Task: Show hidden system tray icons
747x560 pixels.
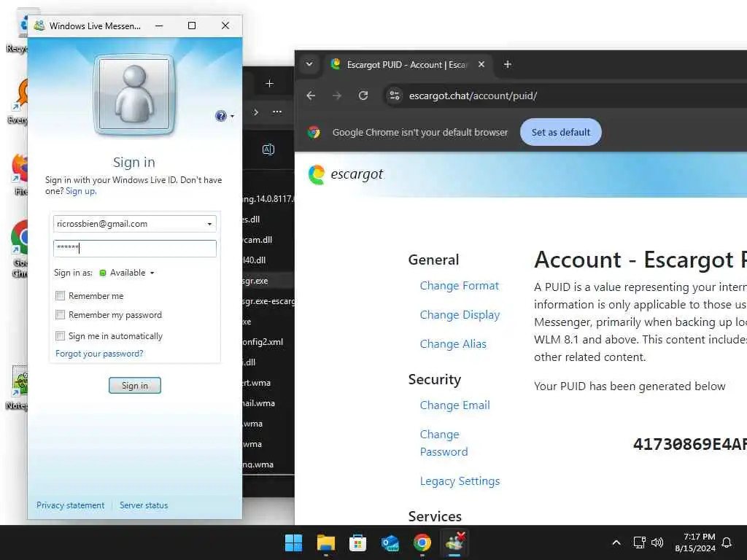Action: point(616,542)
